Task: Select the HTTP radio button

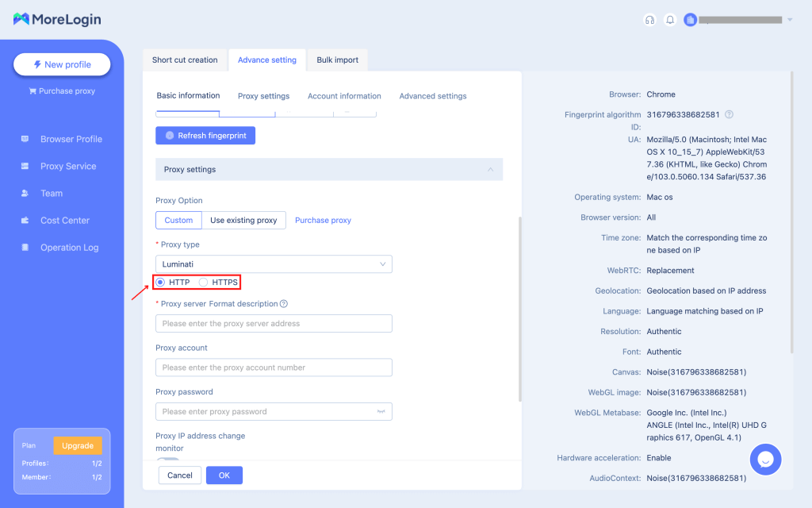Action: click(x=160, y=282)
